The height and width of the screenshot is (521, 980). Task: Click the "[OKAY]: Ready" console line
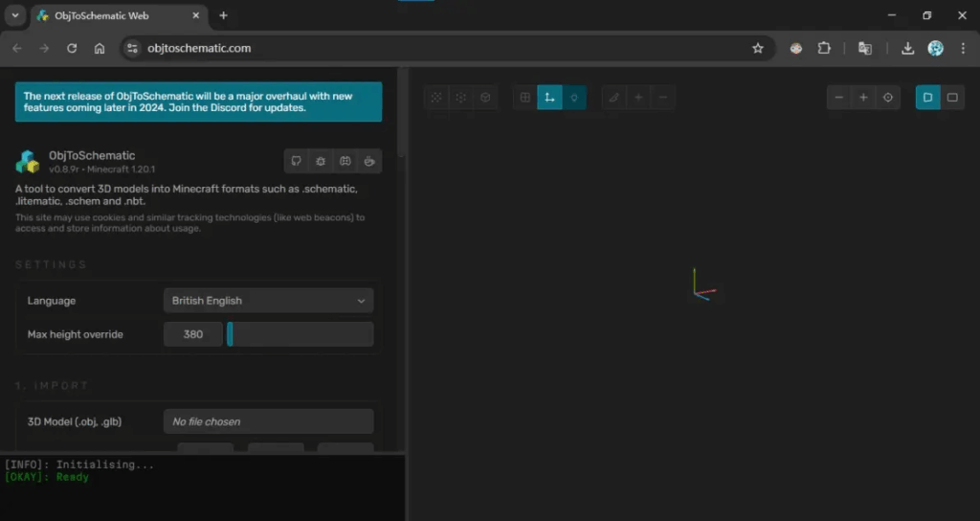(47, 477)
